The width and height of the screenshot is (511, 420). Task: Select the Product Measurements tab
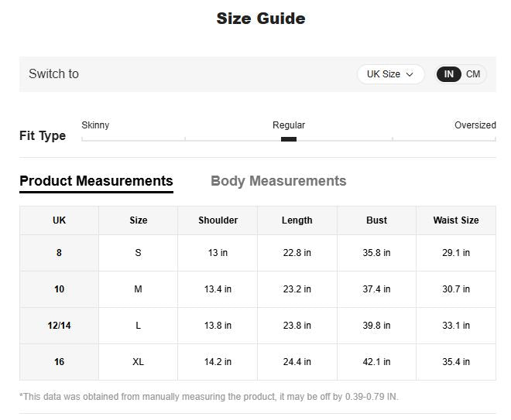tap(96, 181)
